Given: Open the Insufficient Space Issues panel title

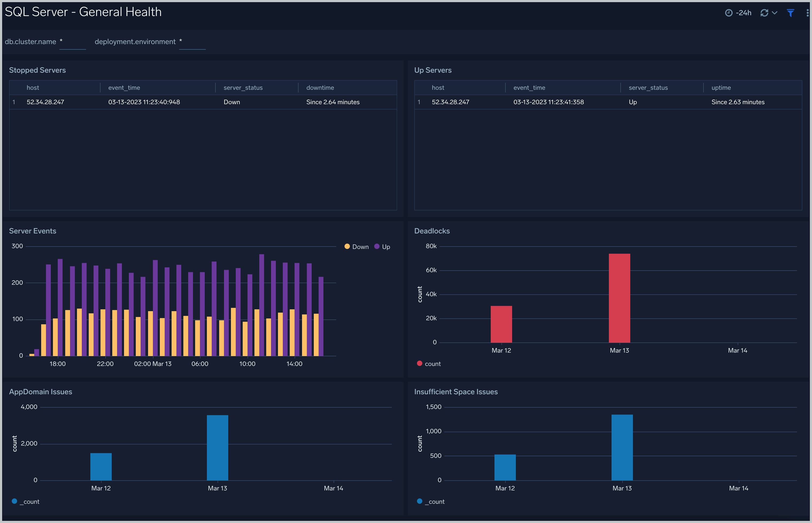Looking at the screenshot, I should pos(456,392).
